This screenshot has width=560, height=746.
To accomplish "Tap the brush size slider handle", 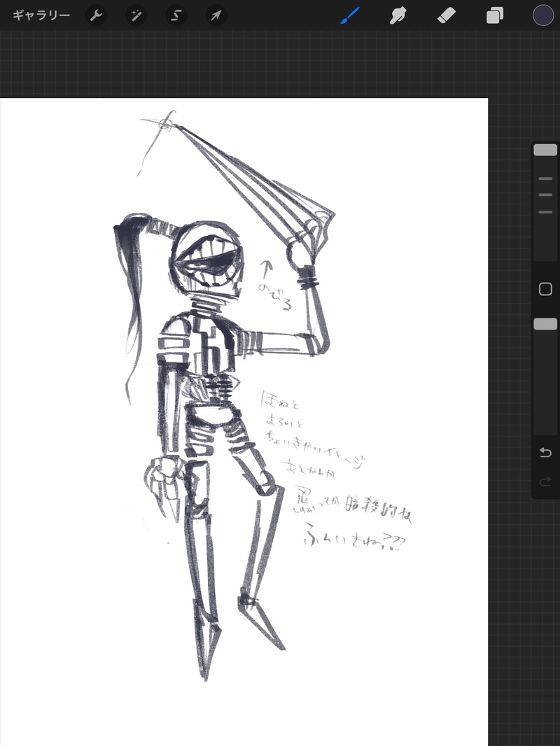I will pyautogui.click(x=545, y=150).
